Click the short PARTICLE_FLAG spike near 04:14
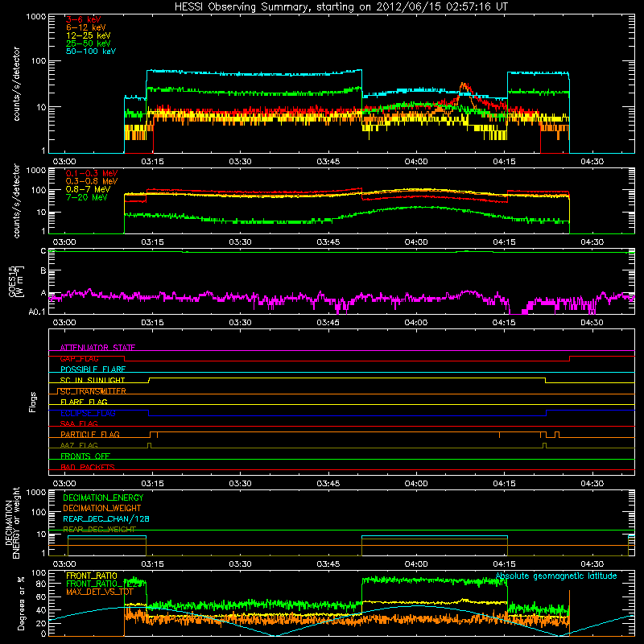Screen dimensions: 644x644 coord(499,435)
